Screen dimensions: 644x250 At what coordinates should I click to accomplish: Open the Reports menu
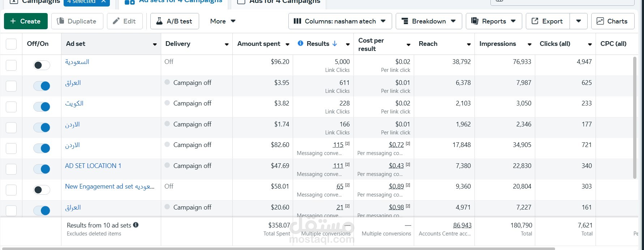click(x=493, y=21)
